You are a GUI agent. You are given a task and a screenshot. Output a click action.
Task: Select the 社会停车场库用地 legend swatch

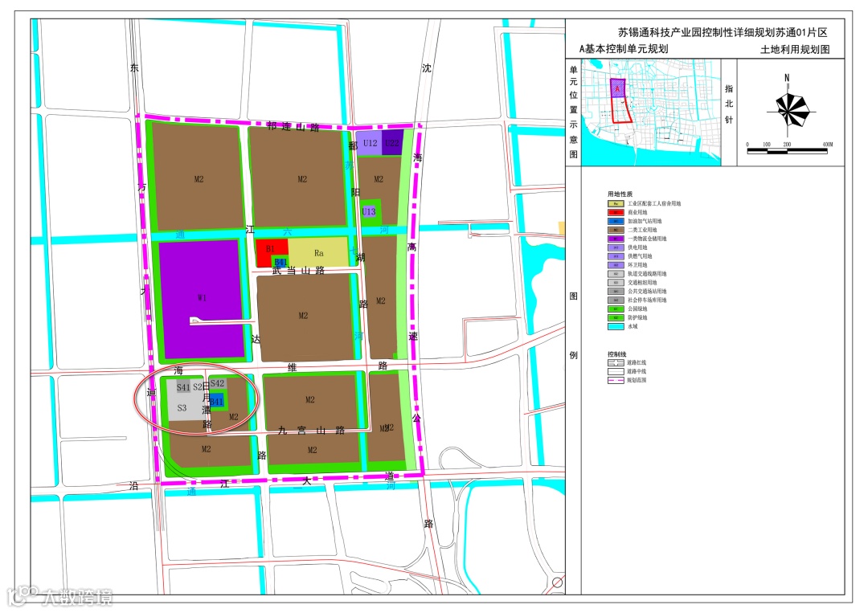tap(616, 300)
